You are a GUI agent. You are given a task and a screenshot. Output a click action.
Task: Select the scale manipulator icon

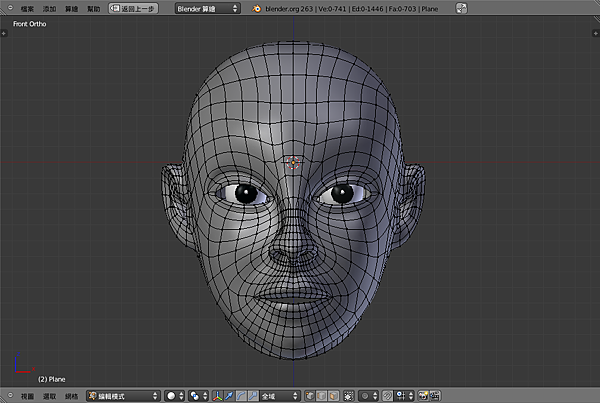tap(252, 395)
